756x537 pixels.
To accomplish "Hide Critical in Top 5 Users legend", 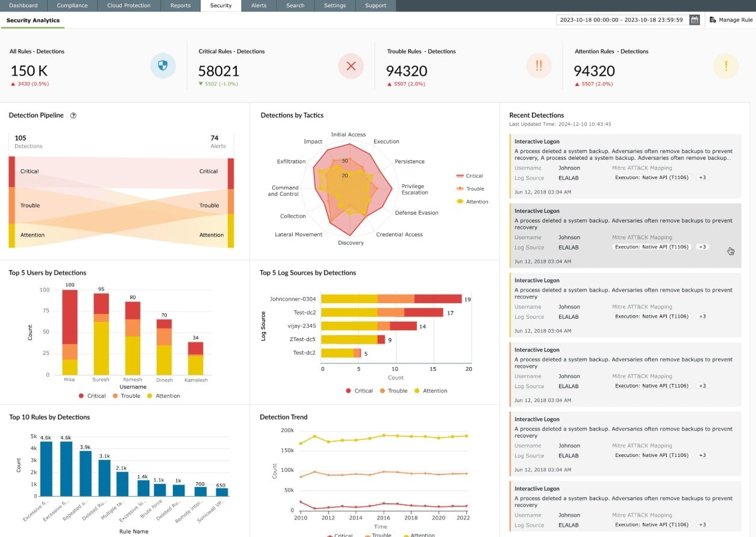I will coord(92,396).
